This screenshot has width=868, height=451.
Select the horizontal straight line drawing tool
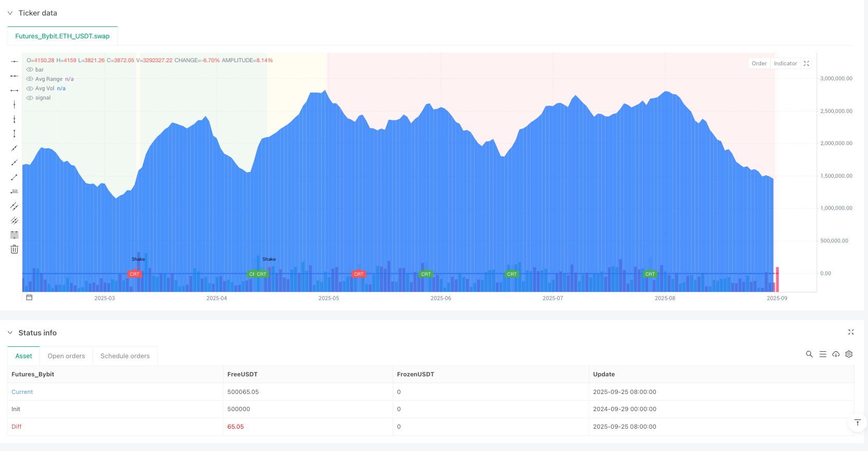point(14,61)
